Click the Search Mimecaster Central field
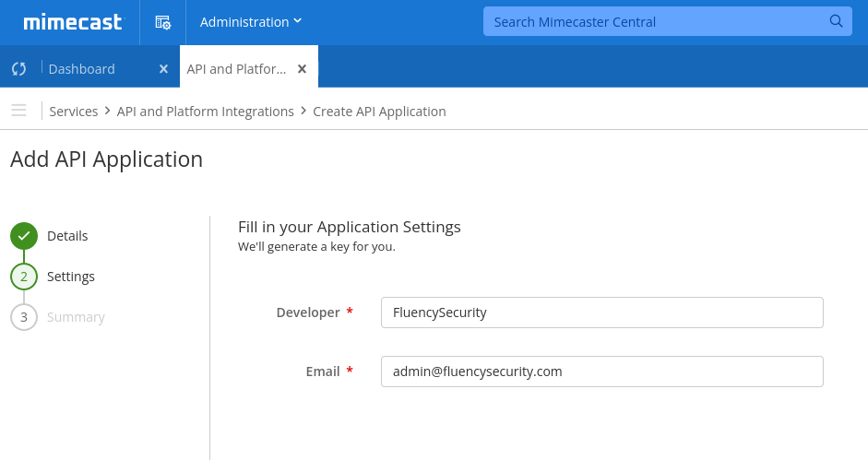 pyautogui.click(x=667, y=21)
